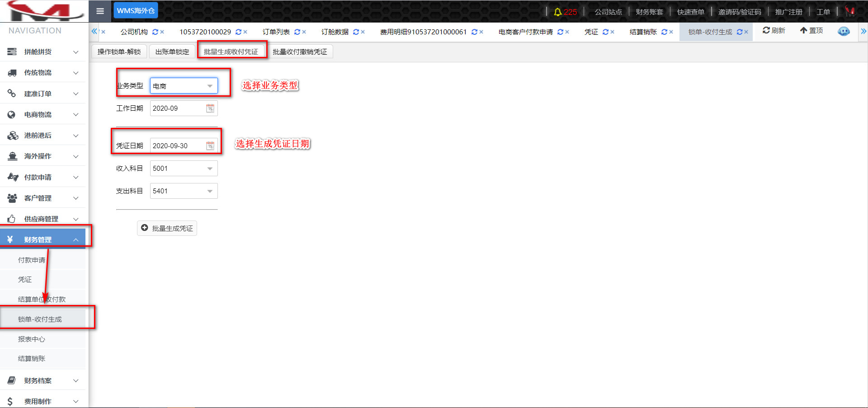868x408 pixels.
Task: Open 付款申请 under 财务管理
Action: [x=42, y=260]
